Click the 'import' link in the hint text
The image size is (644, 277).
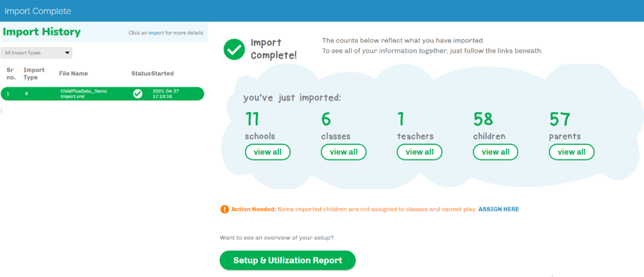click(155, 33)
